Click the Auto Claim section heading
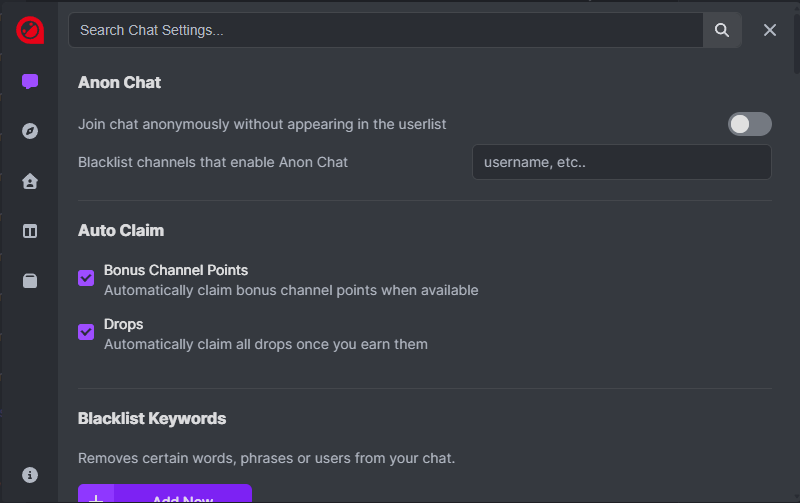800x503 pixels. (121, 230)
